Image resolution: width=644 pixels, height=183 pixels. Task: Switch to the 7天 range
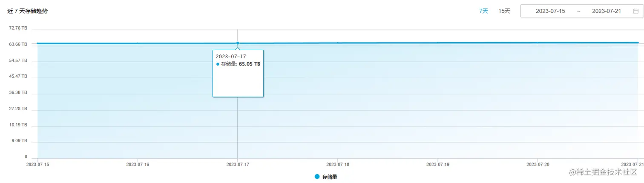coord(484,11)
